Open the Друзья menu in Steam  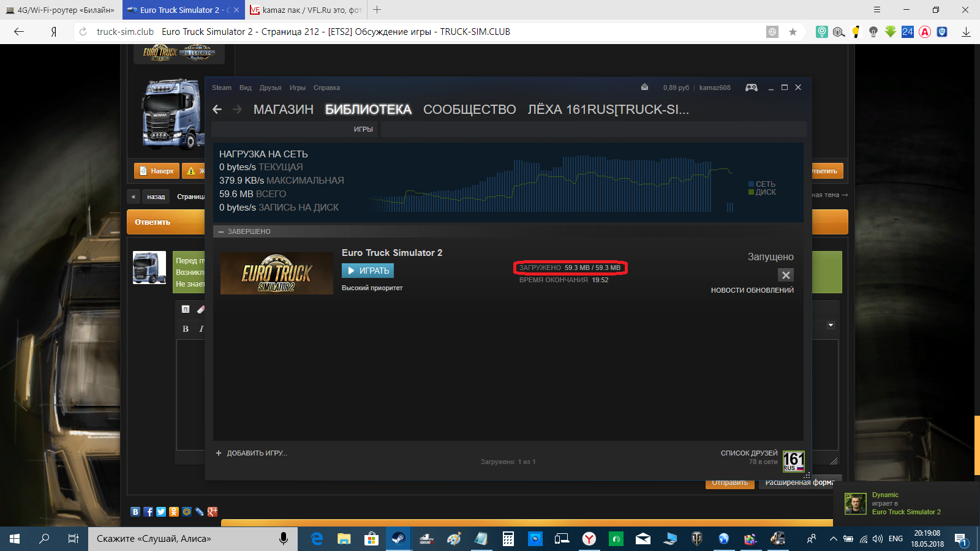click(270, 88)
